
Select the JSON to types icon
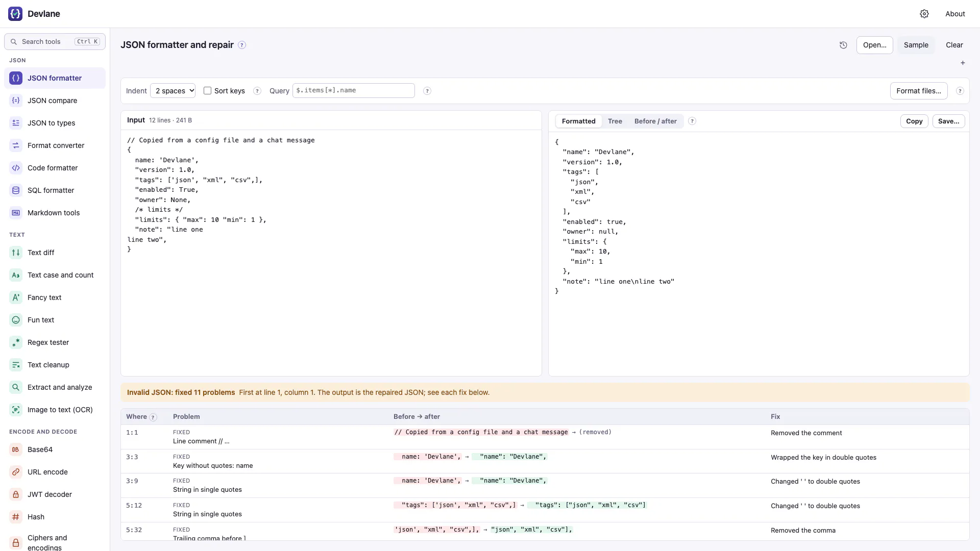pyautogui.click(x=16, y=123)
